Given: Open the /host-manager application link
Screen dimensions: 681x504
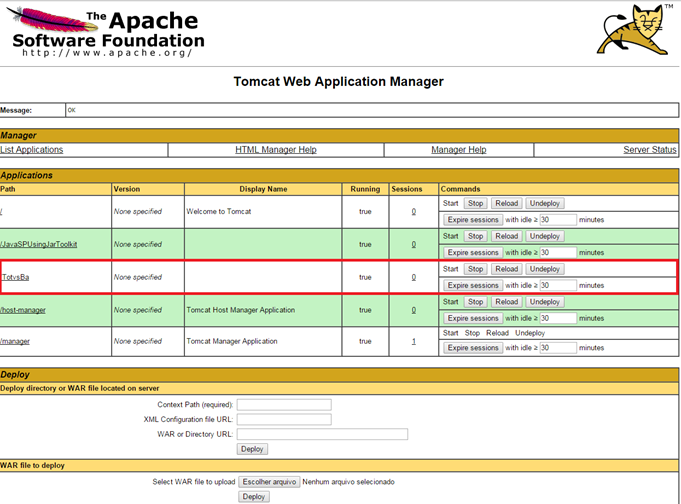Looking at the screenshot, I should pos(23,310).
